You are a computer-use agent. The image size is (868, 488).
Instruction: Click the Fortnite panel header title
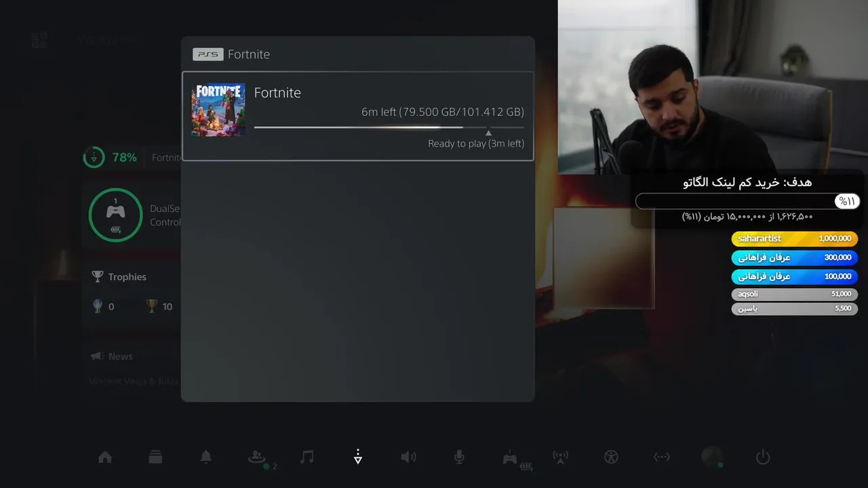249,54
